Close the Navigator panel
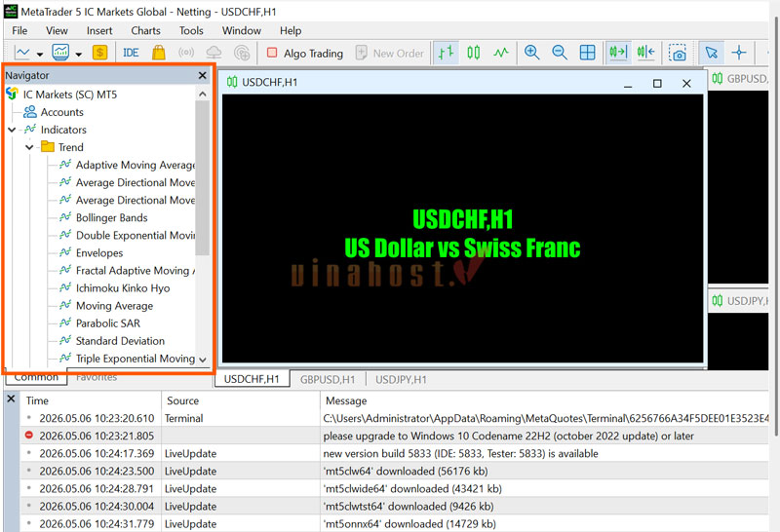This screenshot has width=780, height=532. coord(202,75)
